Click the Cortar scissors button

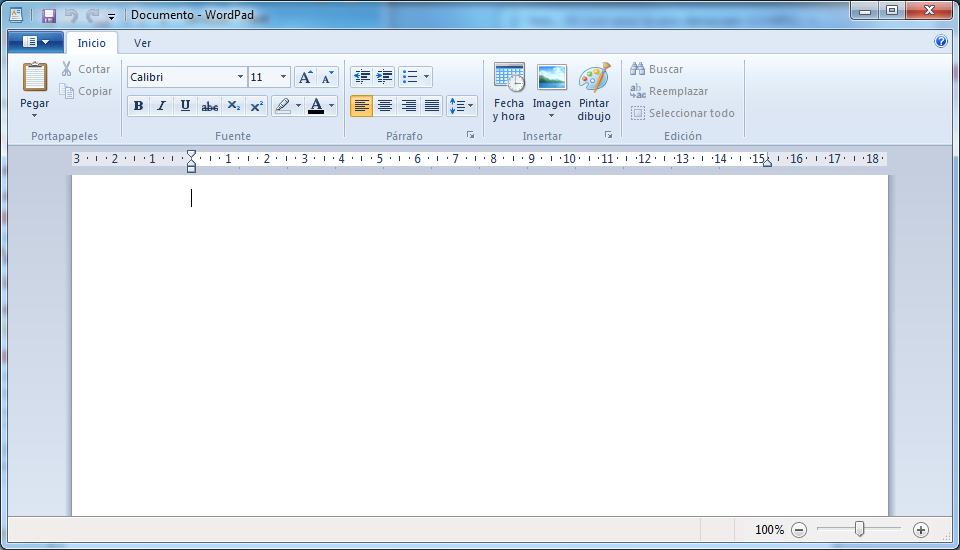pos(86,69)
